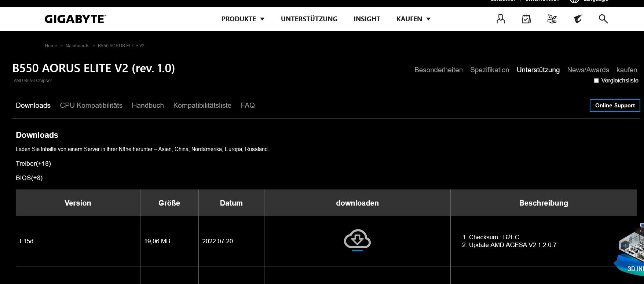Open the kaufen product tab
Image resolution: width=644 pixels, height=284 pixels.
[627, 70]
